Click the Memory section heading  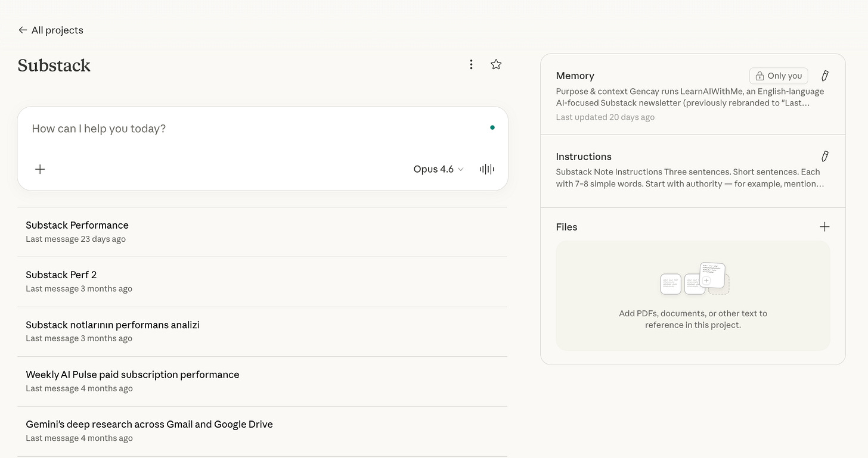click(x=575, y=76)
